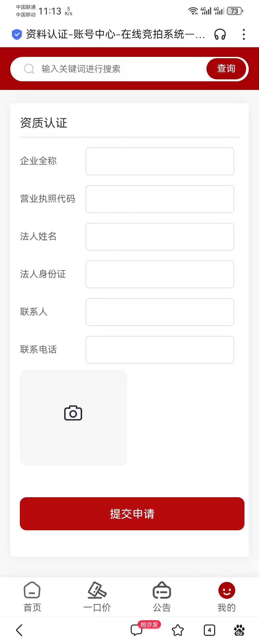This screenshot has width=259, height=644.
Task: Tap the camera icon to upload photo
Action: pos(73,413)
